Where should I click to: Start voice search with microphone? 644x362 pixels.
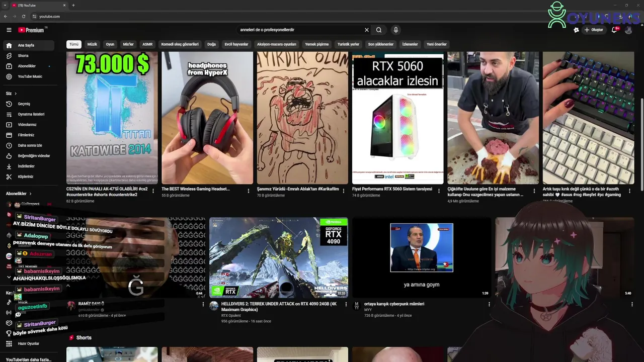point(396,30)
